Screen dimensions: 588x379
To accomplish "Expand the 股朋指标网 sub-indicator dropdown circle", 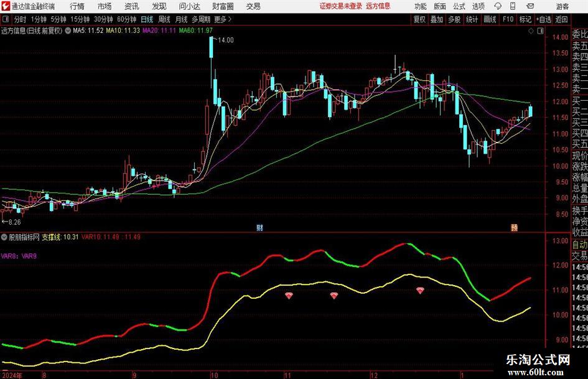I will (4, 236).
